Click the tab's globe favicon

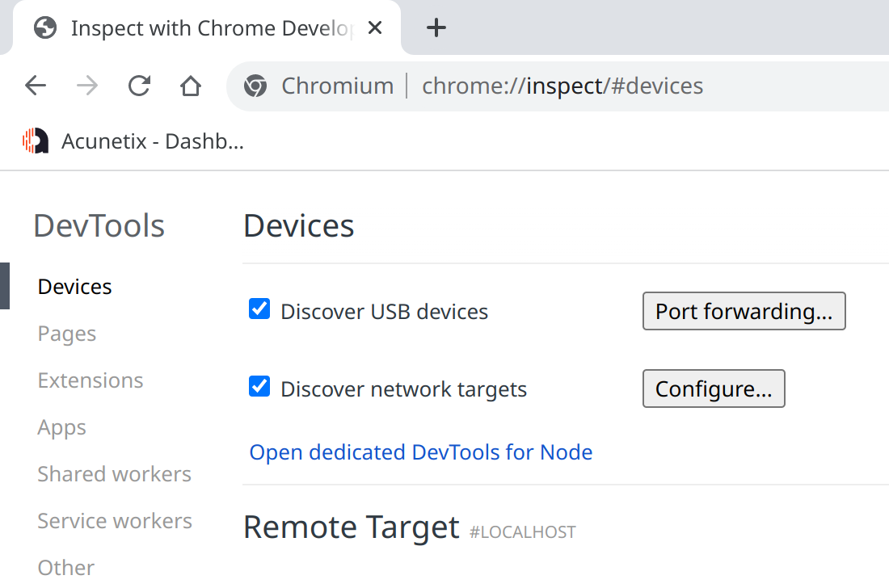click(45, 27)
